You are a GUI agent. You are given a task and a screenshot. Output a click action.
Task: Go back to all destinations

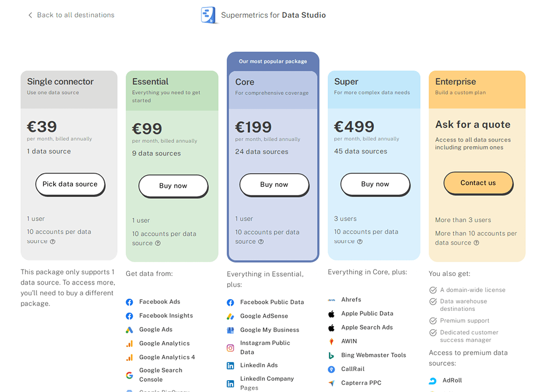(71, 15)
